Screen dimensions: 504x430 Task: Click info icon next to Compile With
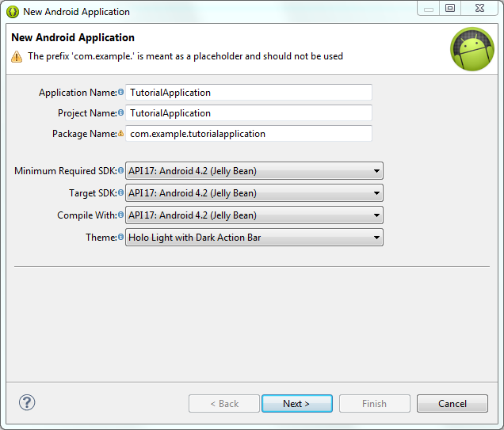point(121,215)
